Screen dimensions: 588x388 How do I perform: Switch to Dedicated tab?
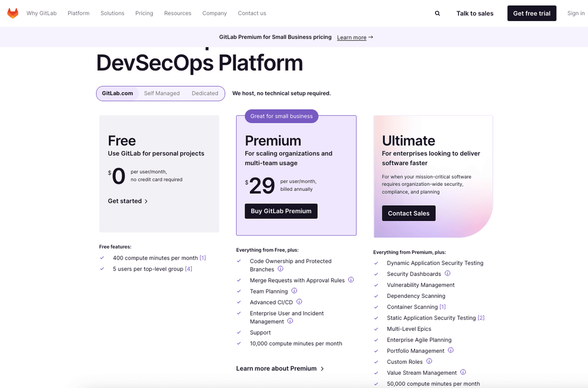click(x=205, y=93)
